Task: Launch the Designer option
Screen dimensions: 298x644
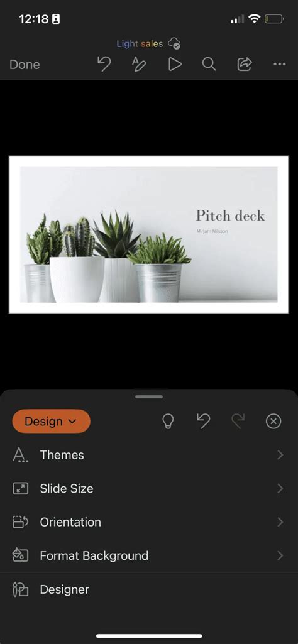Action: tap(149, 589)
